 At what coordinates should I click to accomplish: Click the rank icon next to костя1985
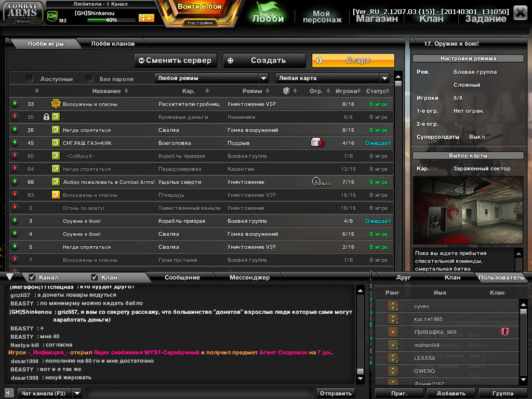pyautogui.click(x=393, y=319)
